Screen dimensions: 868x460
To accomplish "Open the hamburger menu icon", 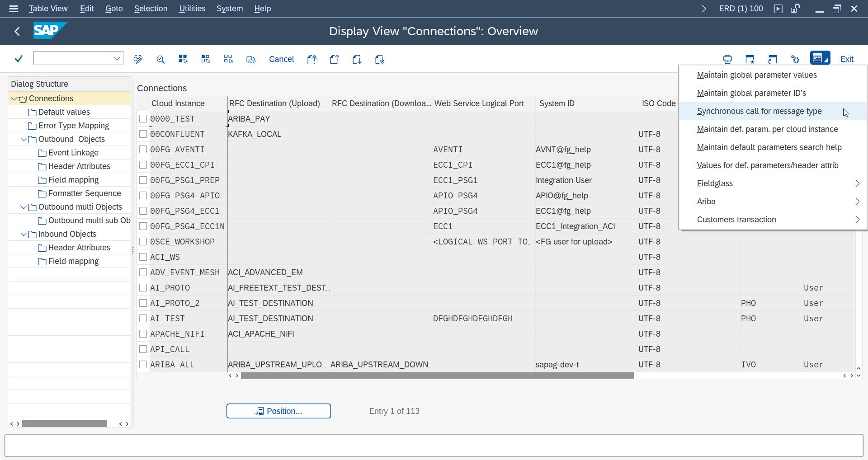I will tap(14, 9).
